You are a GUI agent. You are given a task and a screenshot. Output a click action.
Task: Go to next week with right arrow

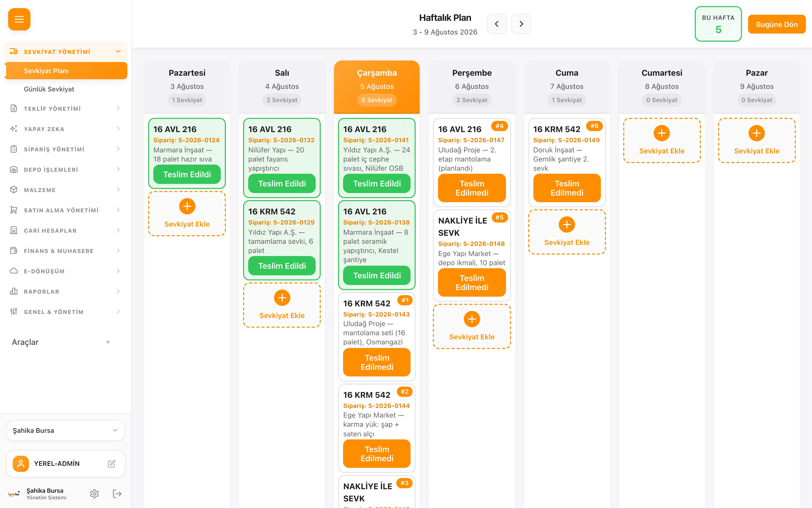(521, 24)
